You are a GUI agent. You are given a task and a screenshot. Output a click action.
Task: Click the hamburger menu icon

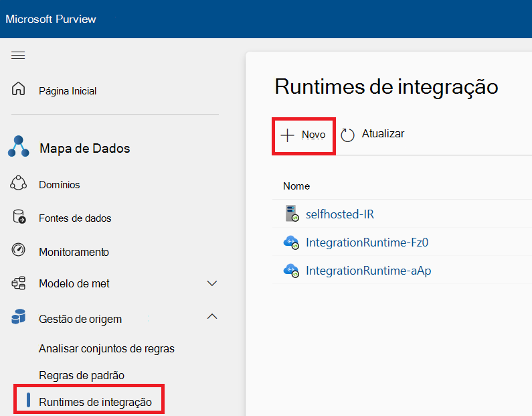tap(18, 55)
